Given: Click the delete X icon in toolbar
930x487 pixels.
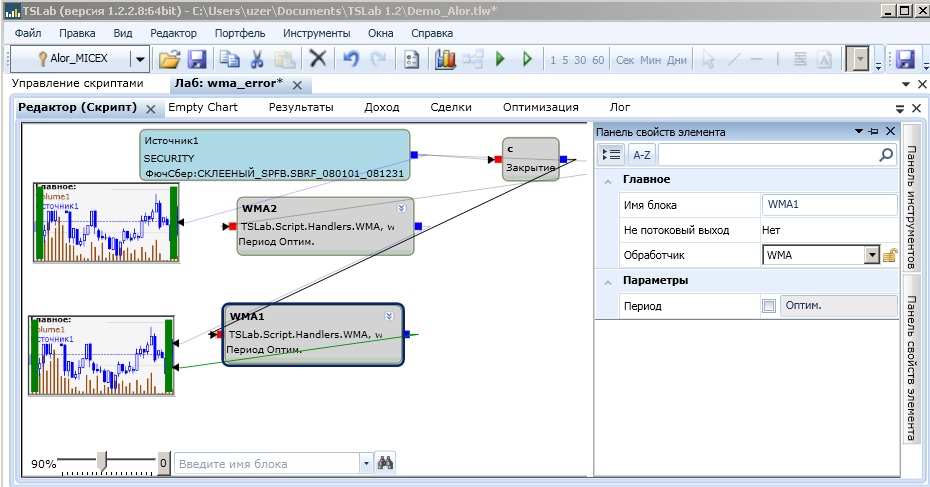Looking at the screenshot, I should [x=318, y=59].
